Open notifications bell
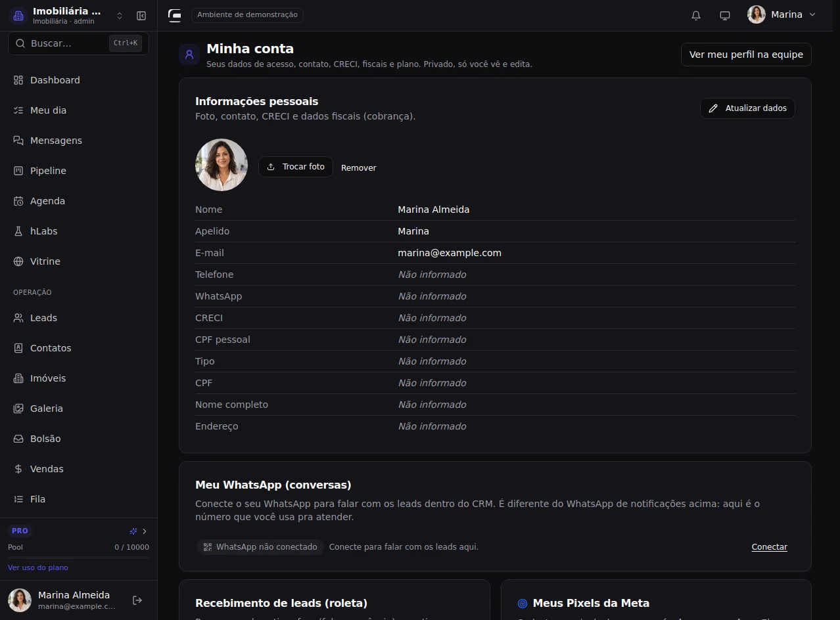 pos(696,15)
